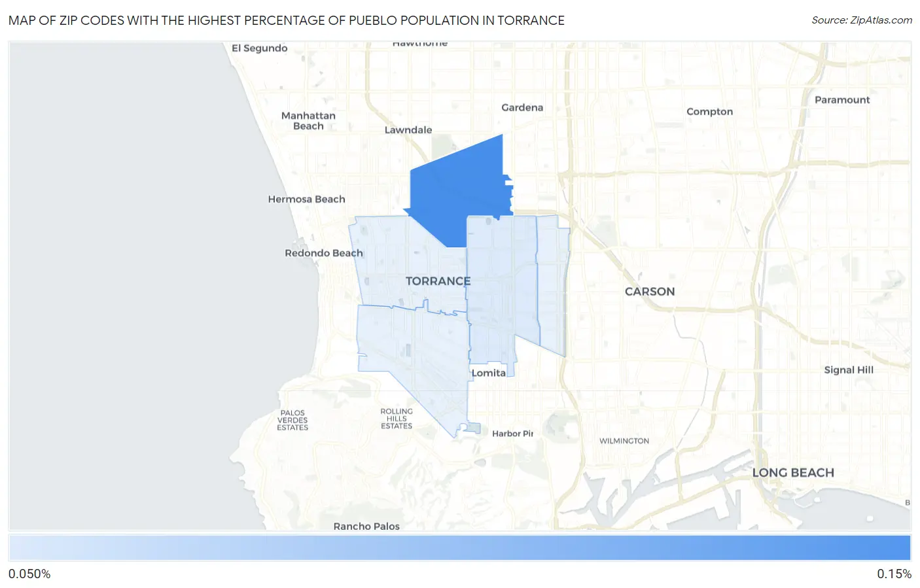The width and height of the screenshot is (920, 588).
Task: Click the map title heading
Action: (287, 20)
